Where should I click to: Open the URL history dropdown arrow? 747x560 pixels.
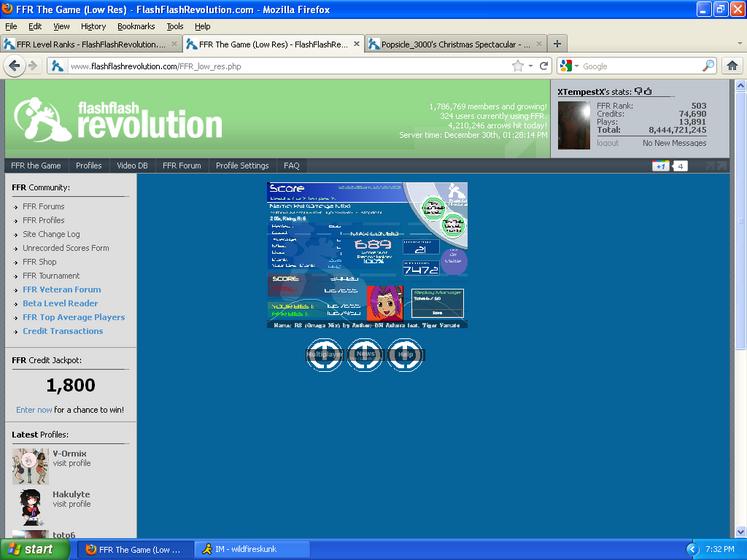point(531,66)
